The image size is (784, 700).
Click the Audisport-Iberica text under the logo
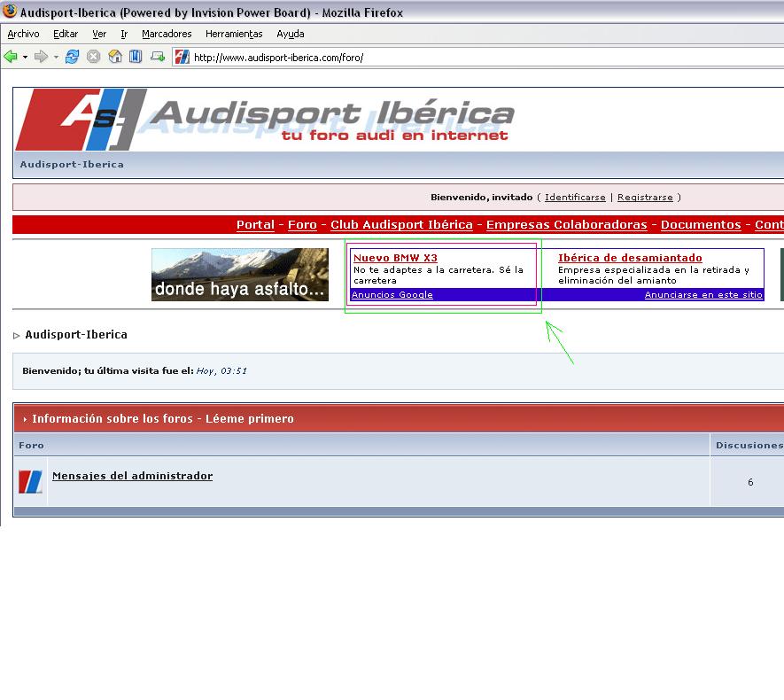[72, 164]
